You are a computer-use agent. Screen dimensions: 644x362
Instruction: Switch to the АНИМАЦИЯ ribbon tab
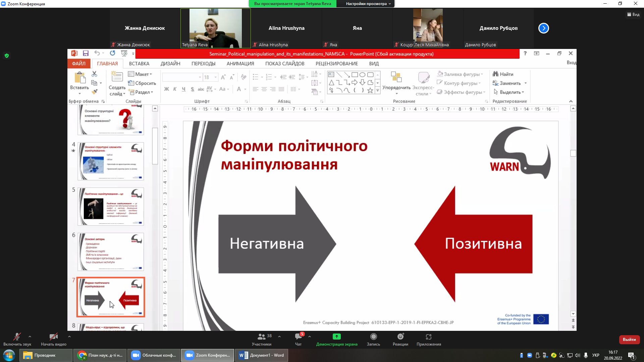(240, 63)
